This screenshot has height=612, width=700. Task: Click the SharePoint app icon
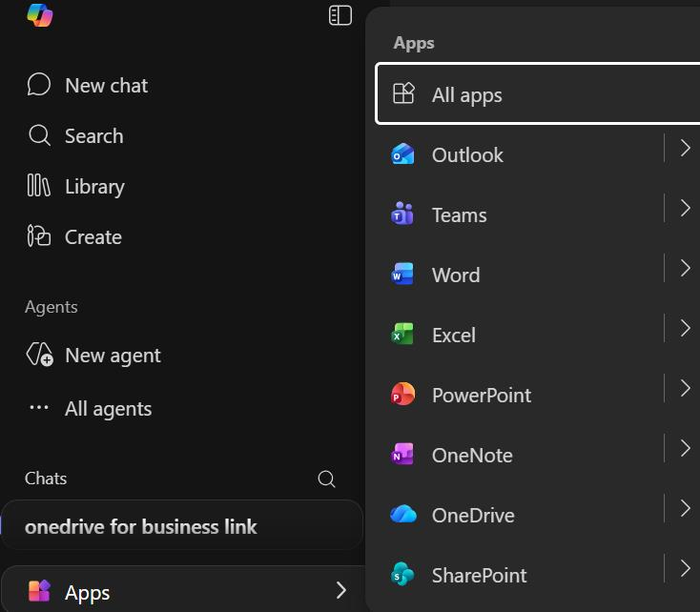pyautogui.click(x=402, y=574)
